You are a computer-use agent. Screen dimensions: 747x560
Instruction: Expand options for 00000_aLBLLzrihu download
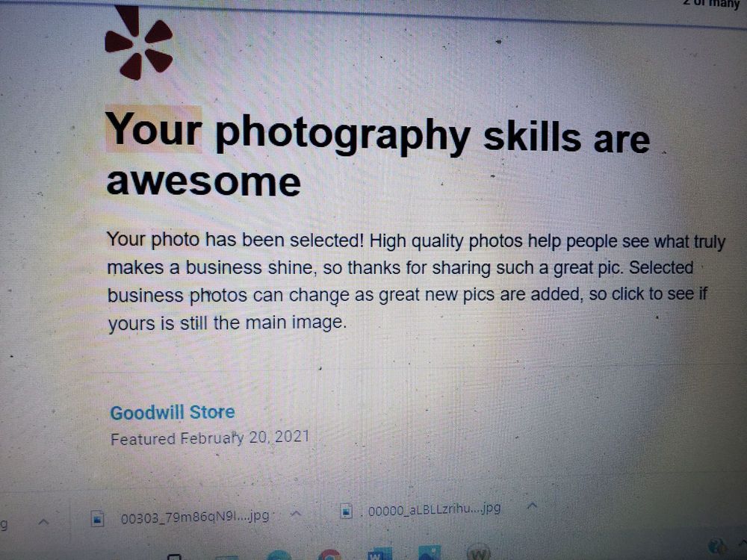[x=532, y=505]
